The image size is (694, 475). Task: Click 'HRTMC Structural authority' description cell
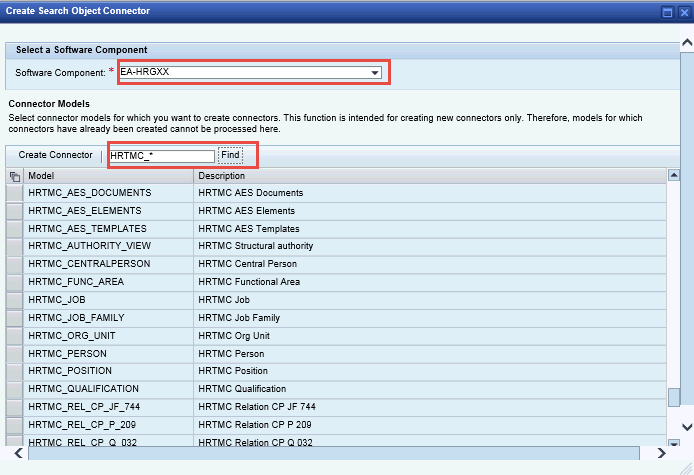click(x=430, y=246)
